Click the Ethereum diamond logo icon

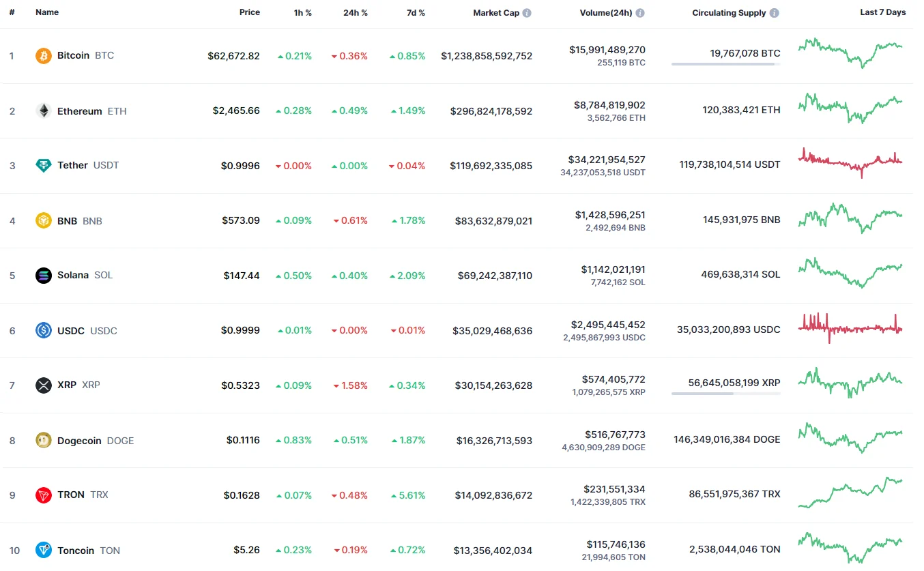point(44,111)
